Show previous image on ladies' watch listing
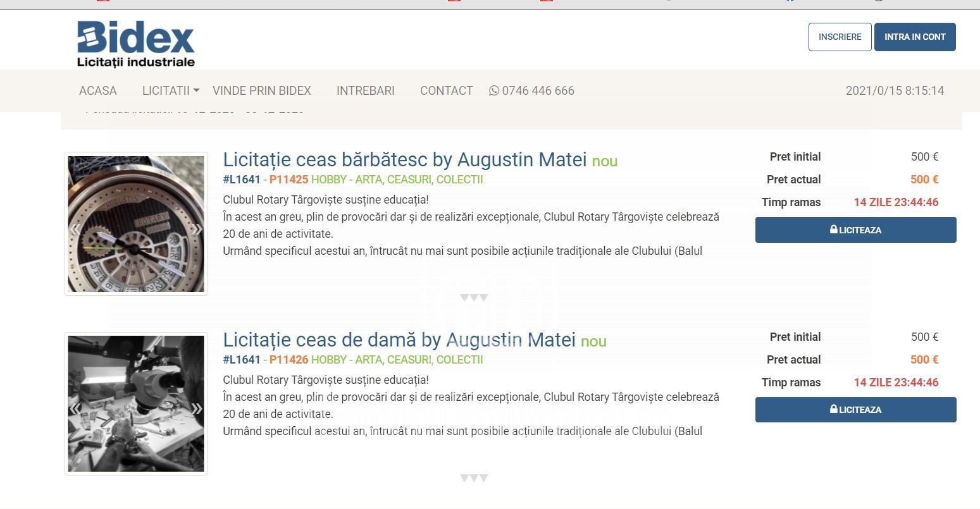Image resolution: width=980 pixels, height=509 pixels. [75, 408]
